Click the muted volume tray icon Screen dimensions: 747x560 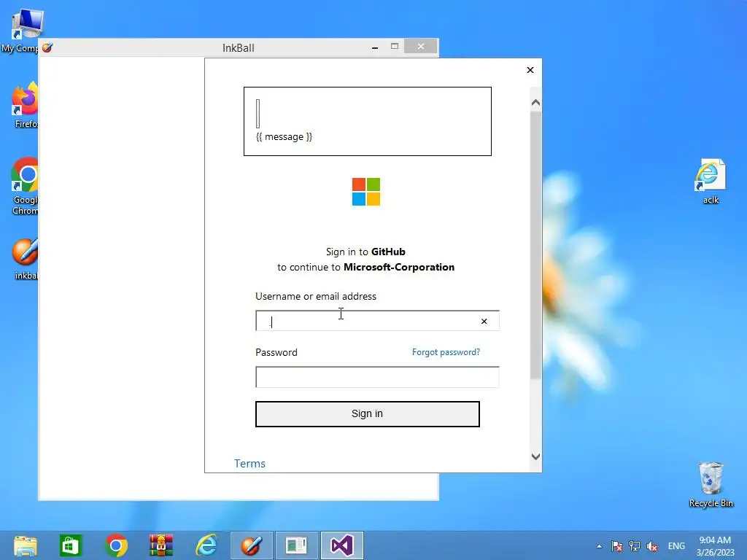tap(652, 546)
